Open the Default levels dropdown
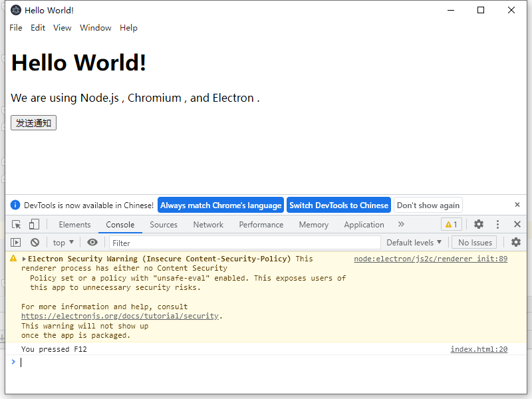 (x=414, y=243)
